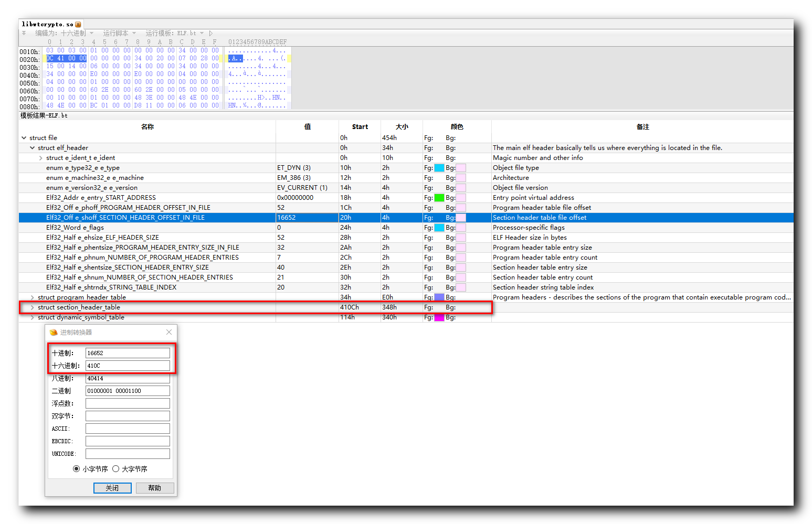The height and width of the screenshot is (524, 812).
Task: Click purple swatch of program_header_table row
Action: [439, 297]
